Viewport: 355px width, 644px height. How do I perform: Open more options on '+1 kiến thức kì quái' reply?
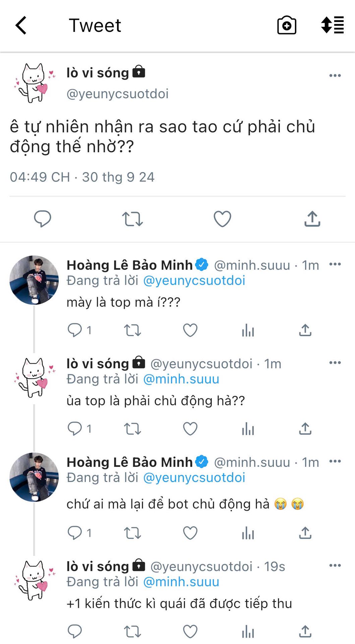click(x=335, y=566)
